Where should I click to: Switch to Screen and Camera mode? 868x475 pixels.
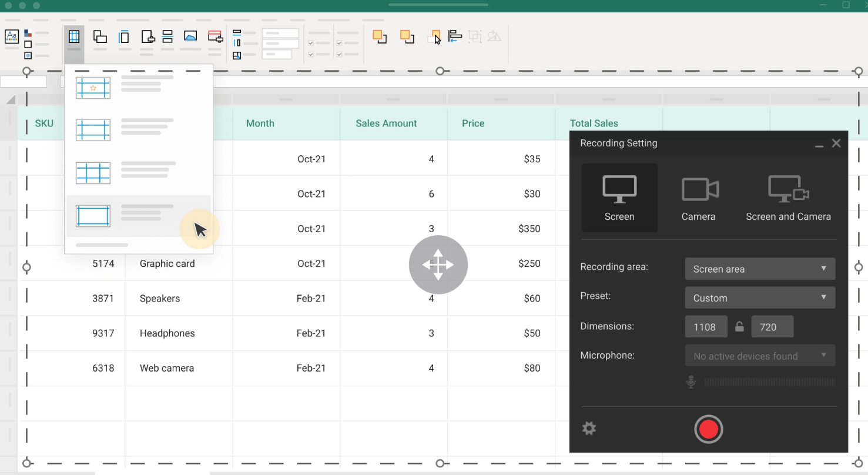[788, 198]
